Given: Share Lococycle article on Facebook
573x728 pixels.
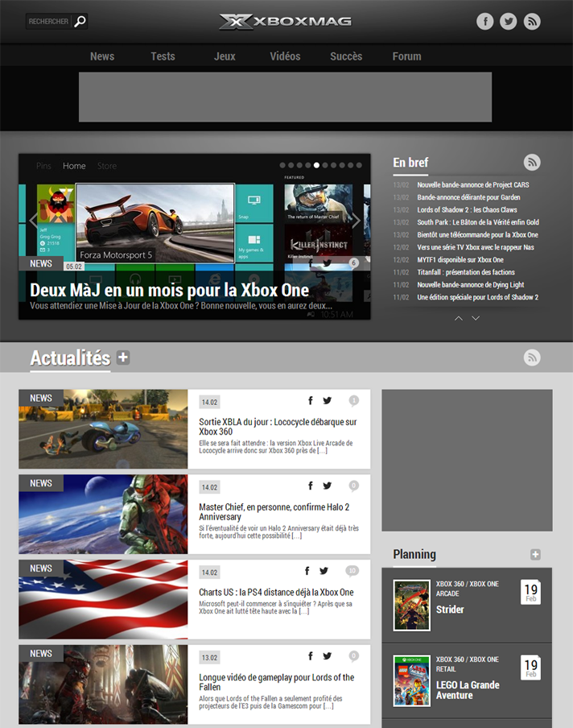Looking at the screenshot, I should [x=311, y=400].
